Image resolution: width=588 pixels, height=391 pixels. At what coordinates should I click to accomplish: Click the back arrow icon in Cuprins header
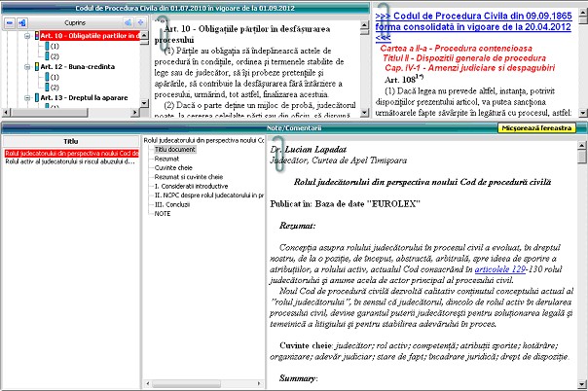(128, 22)
